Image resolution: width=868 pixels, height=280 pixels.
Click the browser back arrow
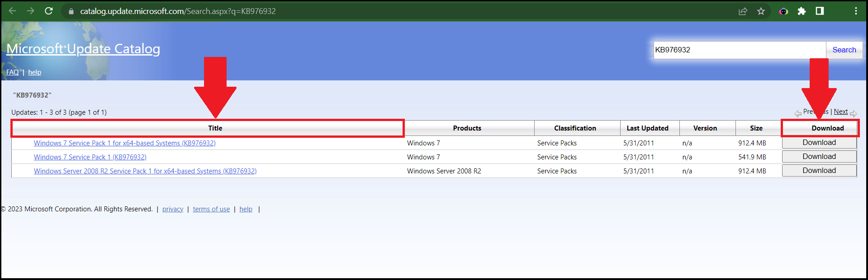click(13, 11)
